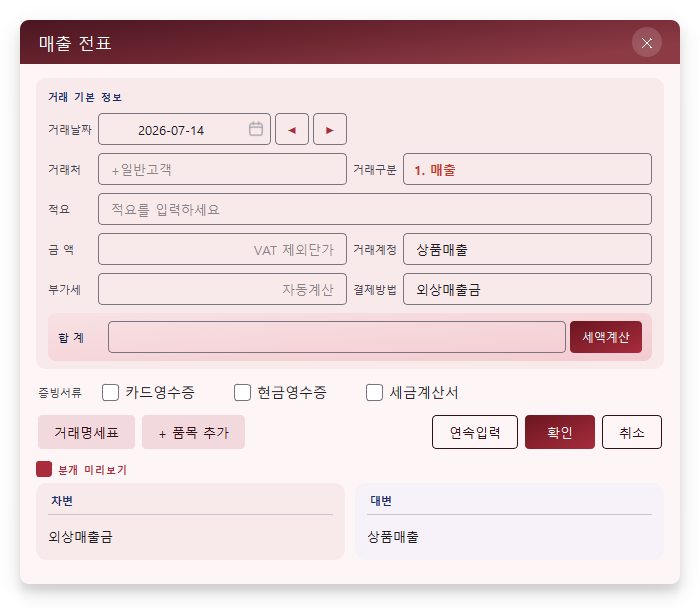Open the 거래구분 dropdown showing 1. 매출

(x=527, y=169)
